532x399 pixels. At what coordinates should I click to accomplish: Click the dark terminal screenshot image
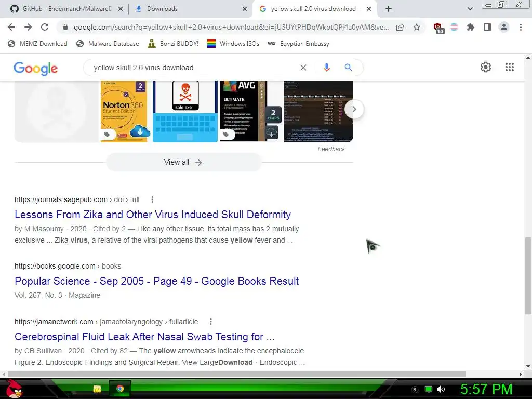point(318,111)
